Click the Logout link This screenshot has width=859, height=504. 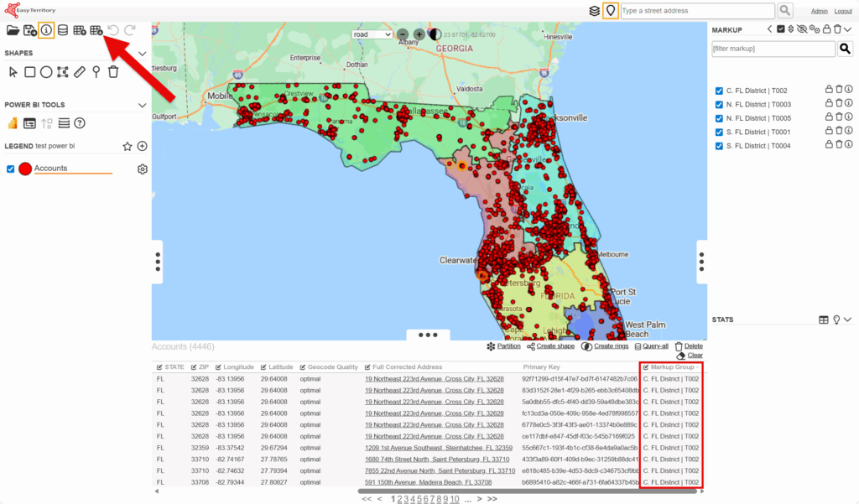pyautogui.click(x=843, y=11)
